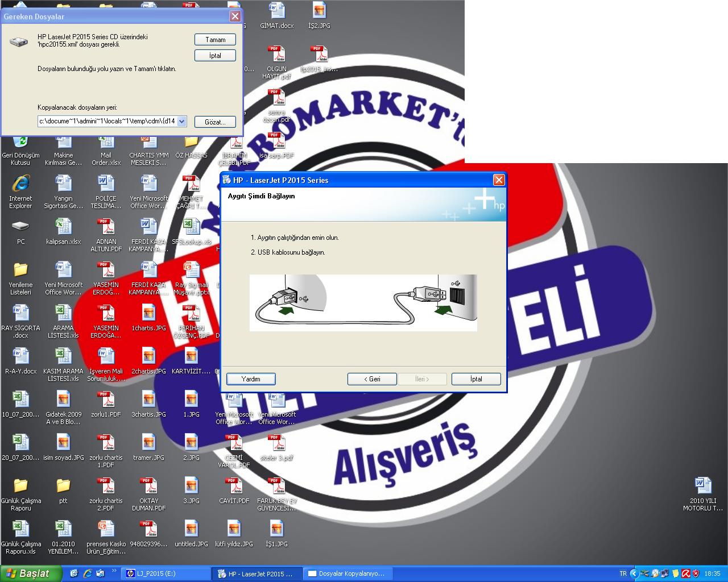Click İptal in HP LaserJet P2015 window
The height and width of the screenshot is (582, 728).
(x=476, y=379)
